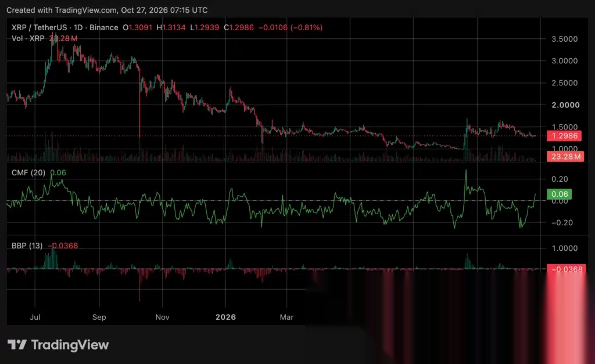Click the high price value 1.3134

[x=174, y=27]
